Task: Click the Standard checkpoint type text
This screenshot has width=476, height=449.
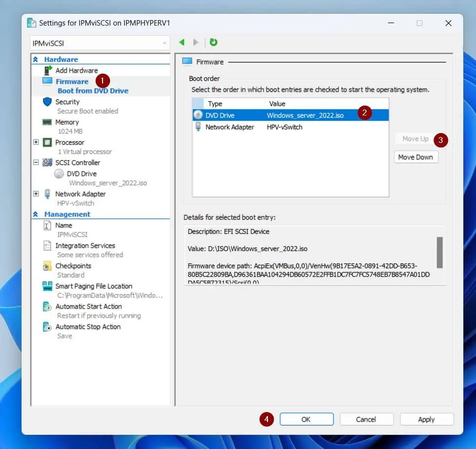Action: tap(71, 275)
